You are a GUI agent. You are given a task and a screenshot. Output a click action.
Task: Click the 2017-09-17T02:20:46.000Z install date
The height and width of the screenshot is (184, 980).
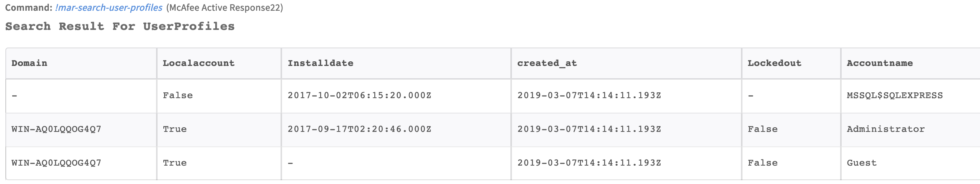[359, 129]
